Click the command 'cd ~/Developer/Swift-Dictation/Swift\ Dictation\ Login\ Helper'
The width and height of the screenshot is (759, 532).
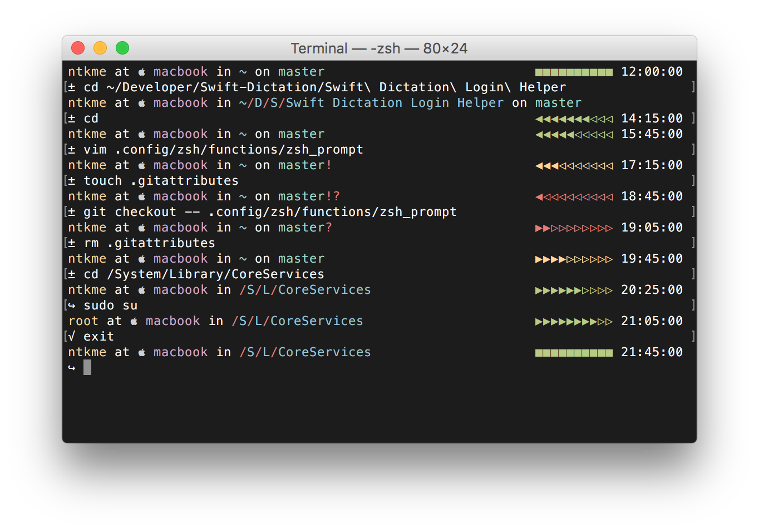click(x=325, y=87)
